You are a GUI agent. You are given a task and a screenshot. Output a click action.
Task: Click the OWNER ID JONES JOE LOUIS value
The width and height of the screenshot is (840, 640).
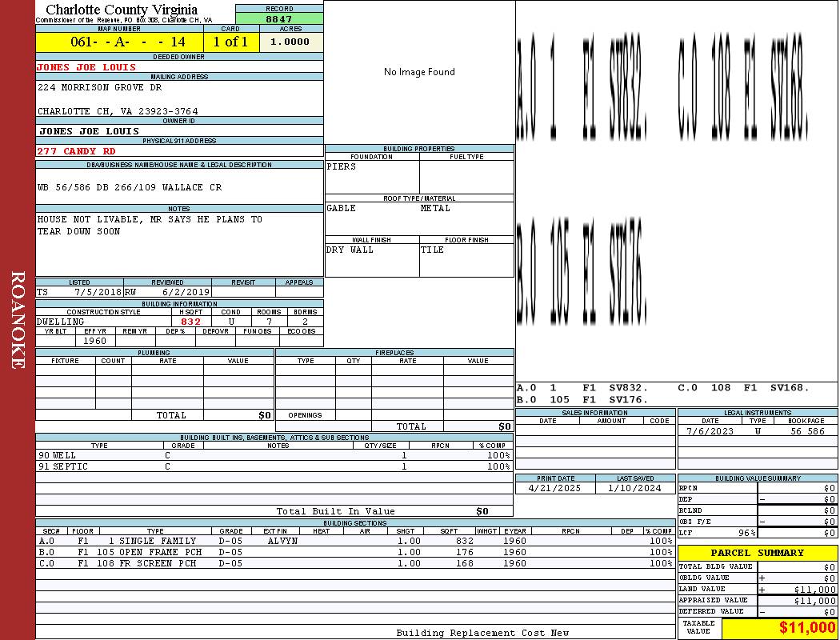coord(89,131)
